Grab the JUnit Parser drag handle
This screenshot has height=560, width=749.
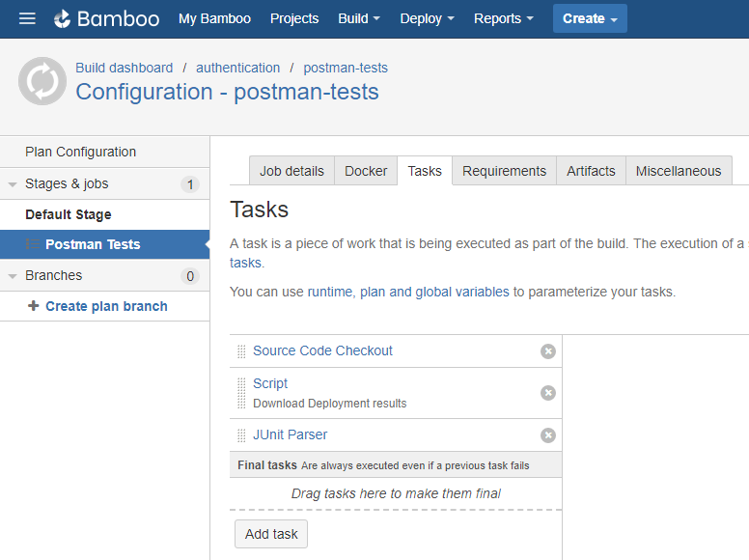[x=241, y=435]
